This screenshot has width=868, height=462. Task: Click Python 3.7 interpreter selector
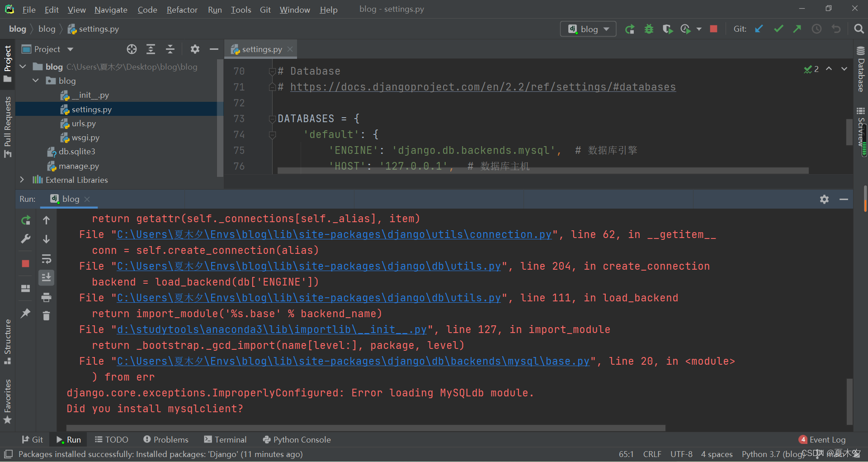point(773,454)
